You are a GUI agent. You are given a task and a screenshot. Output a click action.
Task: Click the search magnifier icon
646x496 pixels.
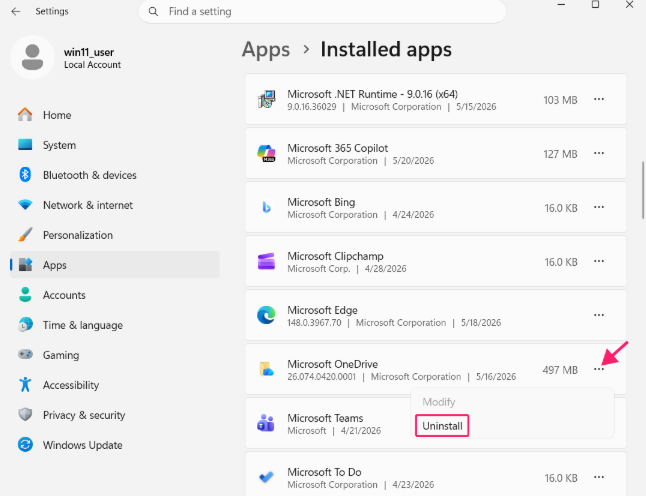click(153, 12)
